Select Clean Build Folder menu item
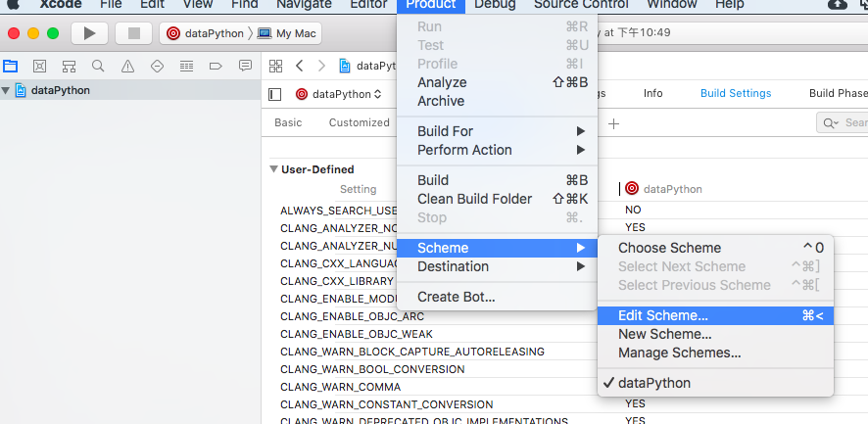Viewport: 868px width, 424px height. (474, 199)
